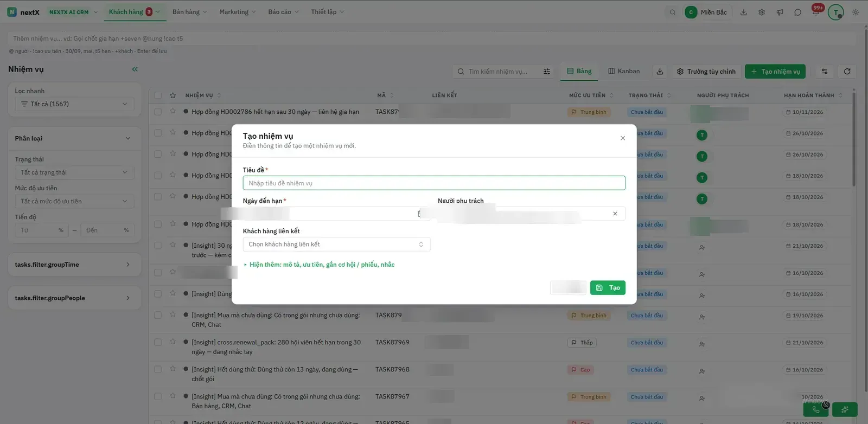Open the Bán hàng menu
Viewport: 868px width, 424px height.
click(189, 12)
